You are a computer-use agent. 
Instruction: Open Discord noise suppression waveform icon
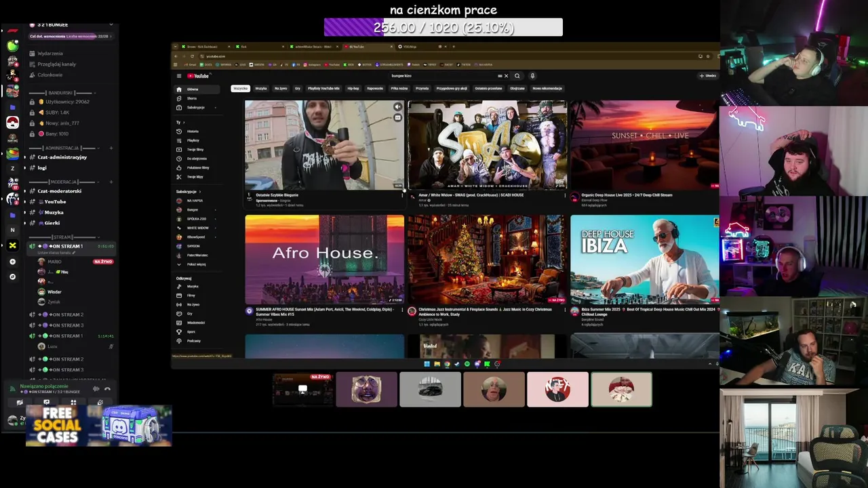(96, 388)
